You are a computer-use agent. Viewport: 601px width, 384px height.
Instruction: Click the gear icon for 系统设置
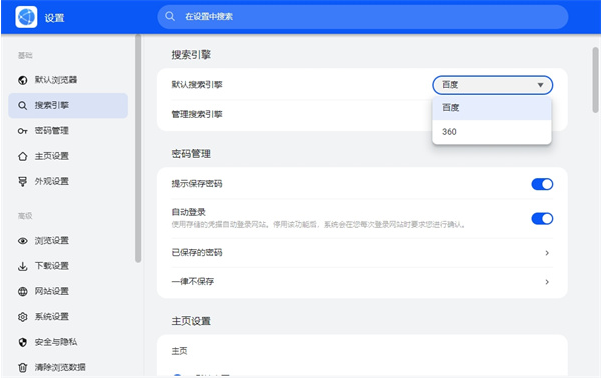(x=23, y=317)
